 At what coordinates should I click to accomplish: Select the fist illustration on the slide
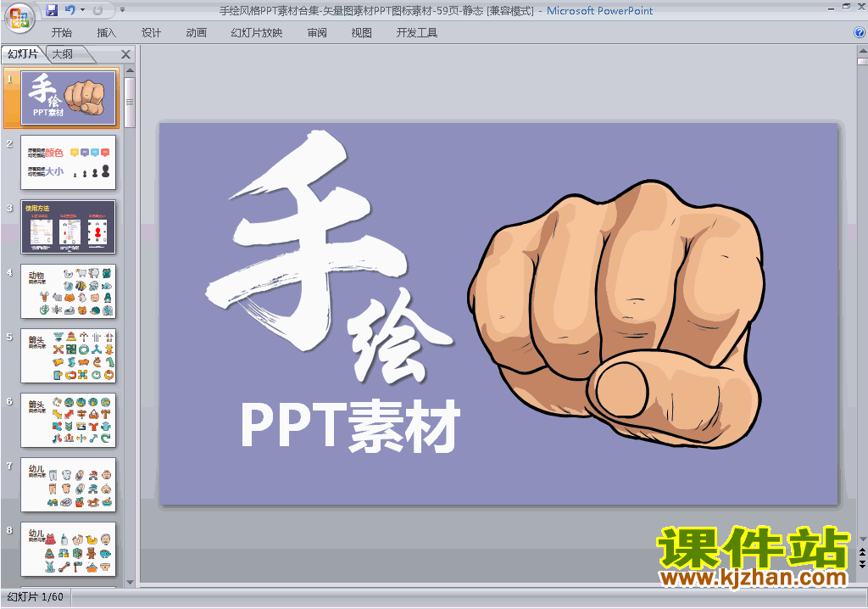point(616,313)
